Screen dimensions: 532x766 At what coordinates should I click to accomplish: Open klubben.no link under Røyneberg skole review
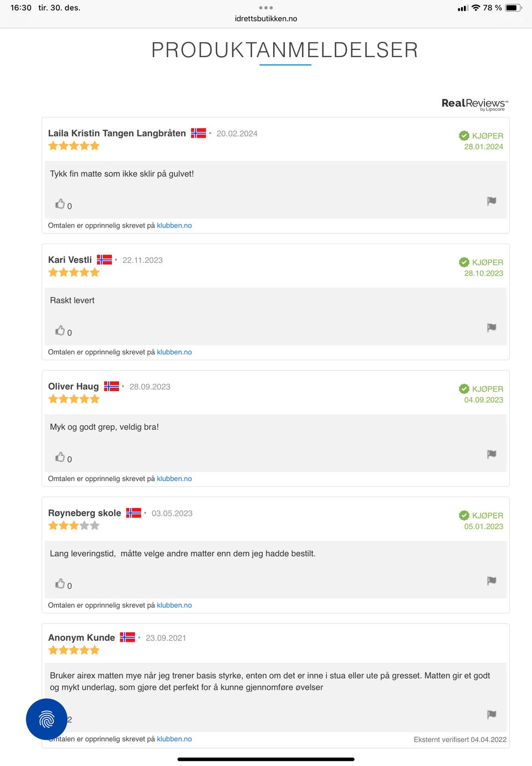pyautogui.click(x=174, y=605)
